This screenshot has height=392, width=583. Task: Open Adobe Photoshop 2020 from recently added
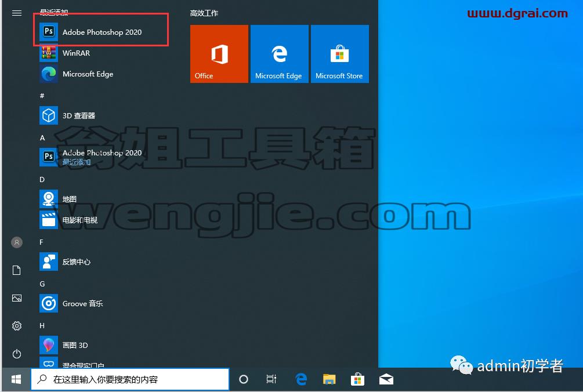[x=101, y=31]
